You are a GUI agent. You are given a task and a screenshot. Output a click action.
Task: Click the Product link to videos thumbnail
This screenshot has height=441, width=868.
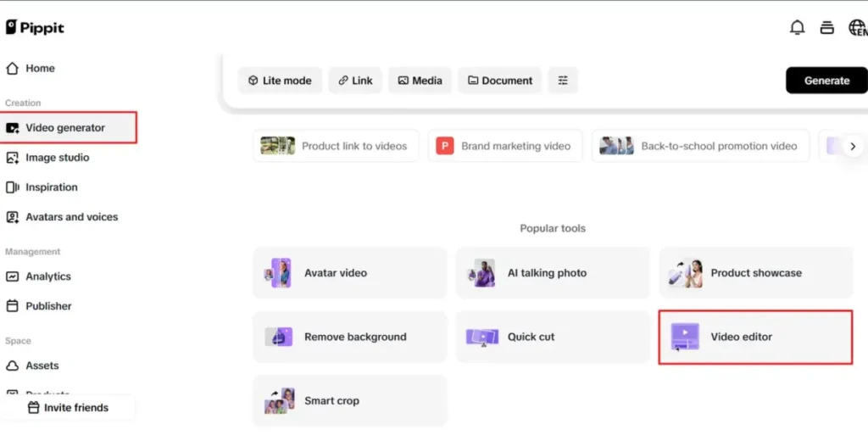coord(277,146)
